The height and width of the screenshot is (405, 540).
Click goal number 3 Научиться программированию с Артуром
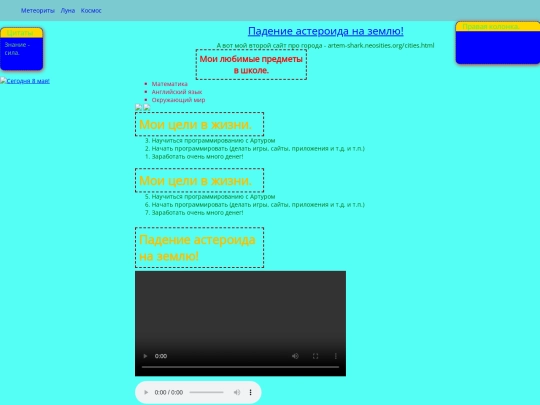(x=213, y=141)
